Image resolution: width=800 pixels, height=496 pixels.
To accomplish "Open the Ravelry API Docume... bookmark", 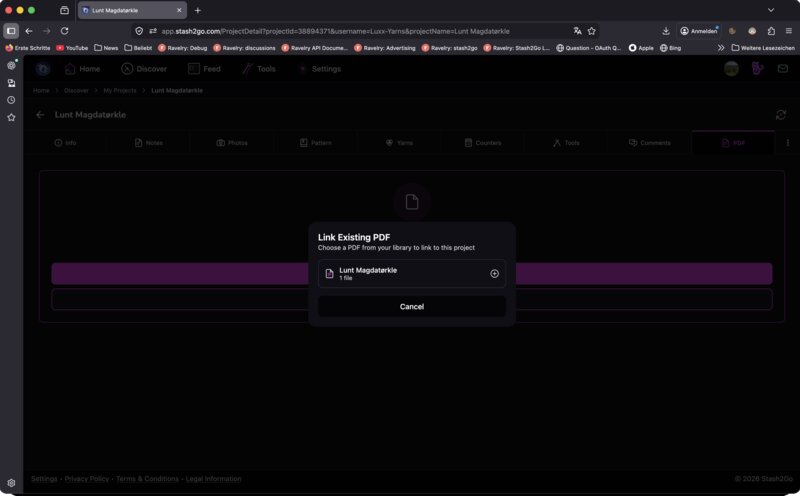I will [x=315, y=48].
